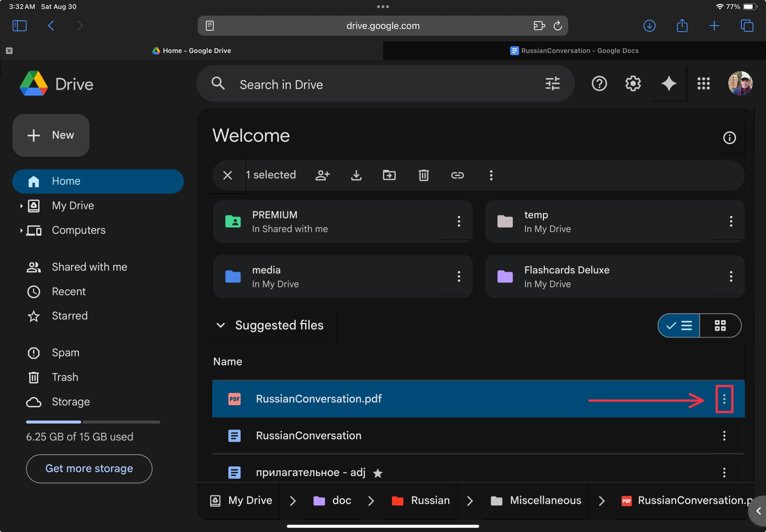Image resolution: width=766 pixels, height=532 pixels.
Task: Collapse the Suggested files section
Action: tap(221, 325)
